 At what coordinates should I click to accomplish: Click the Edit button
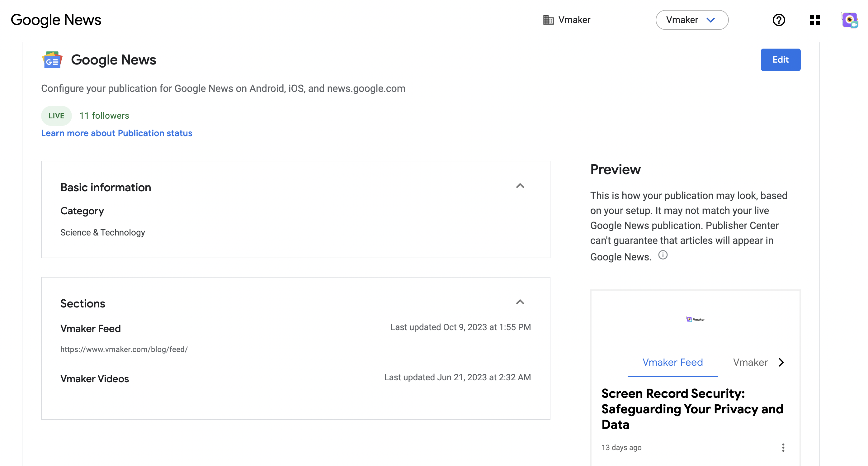coord(781,60)
